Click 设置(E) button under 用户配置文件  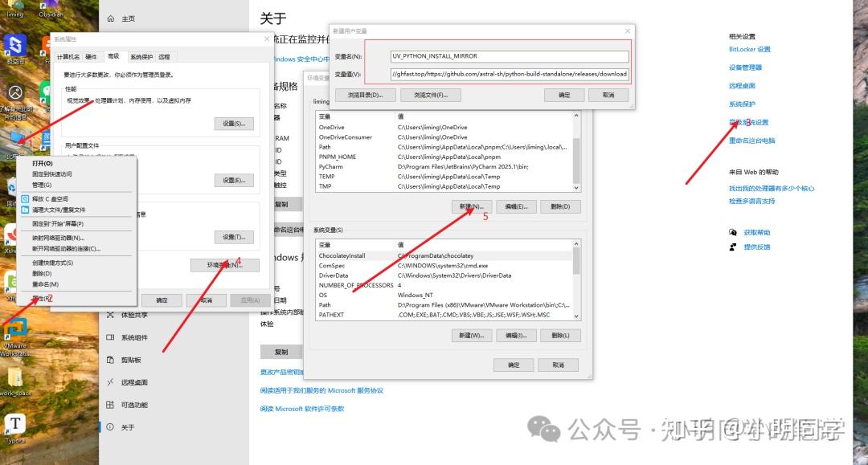click(x=234, y=180)
